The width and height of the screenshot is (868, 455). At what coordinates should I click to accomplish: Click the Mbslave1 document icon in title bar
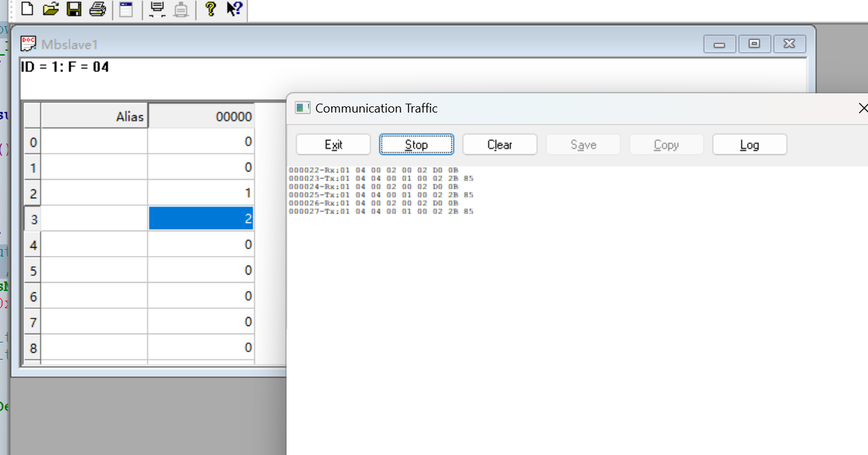click(28, 44)
